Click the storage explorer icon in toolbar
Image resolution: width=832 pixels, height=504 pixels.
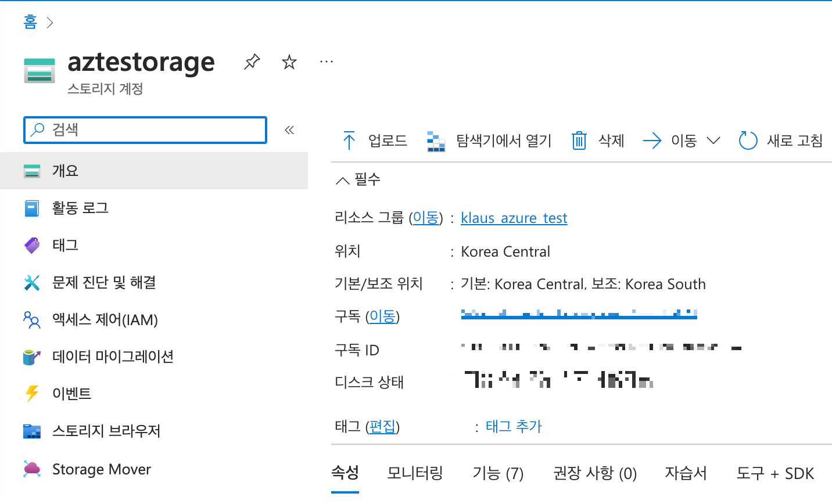pyautogui.click(x=436, y=141)
